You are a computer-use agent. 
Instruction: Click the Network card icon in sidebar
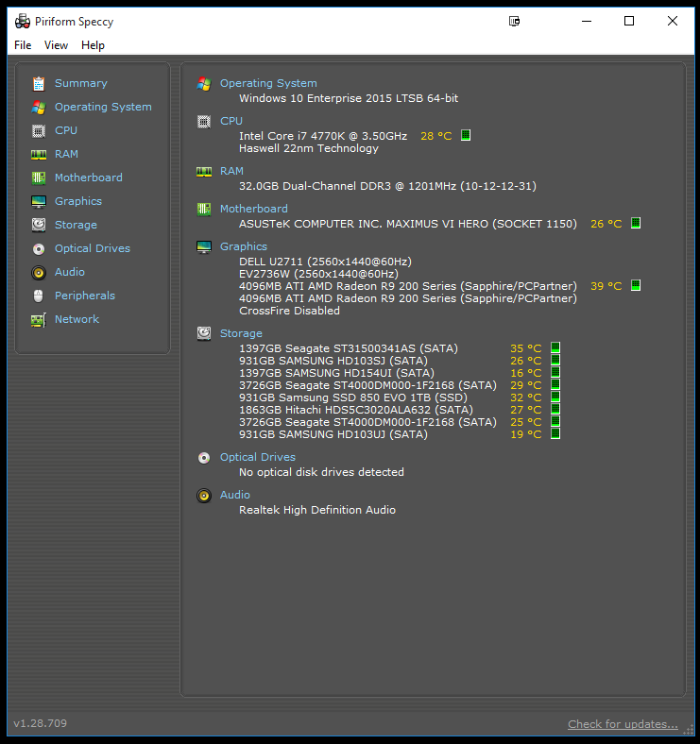coord(39,320)
